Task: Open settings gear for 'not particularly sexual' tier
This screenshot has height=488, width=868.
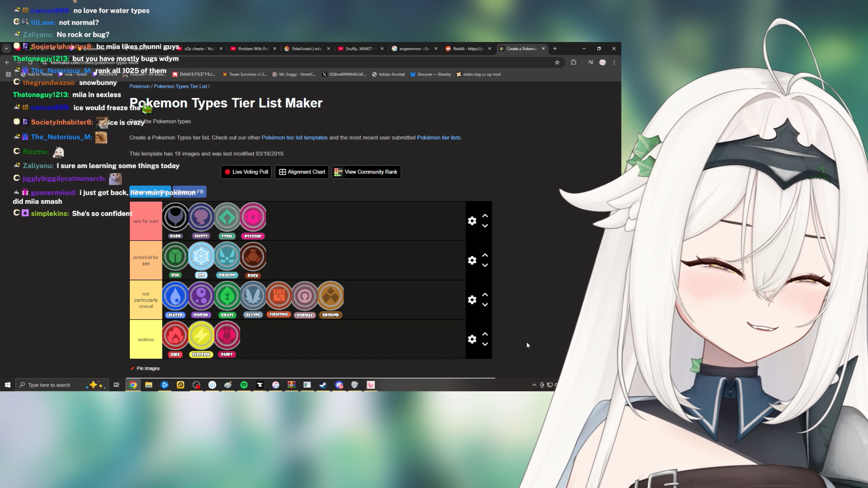Action: [x=472, y=300]
